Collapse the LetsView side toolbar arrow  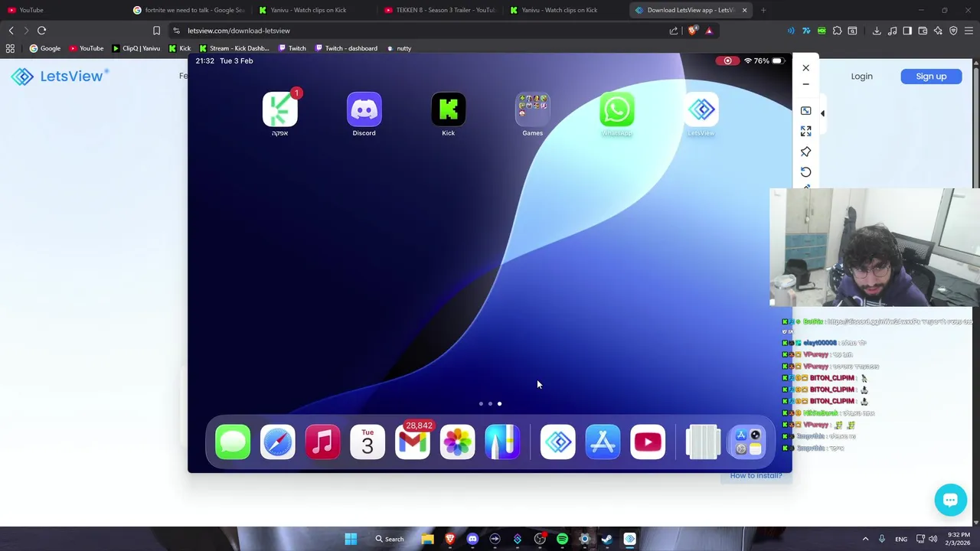822,113
